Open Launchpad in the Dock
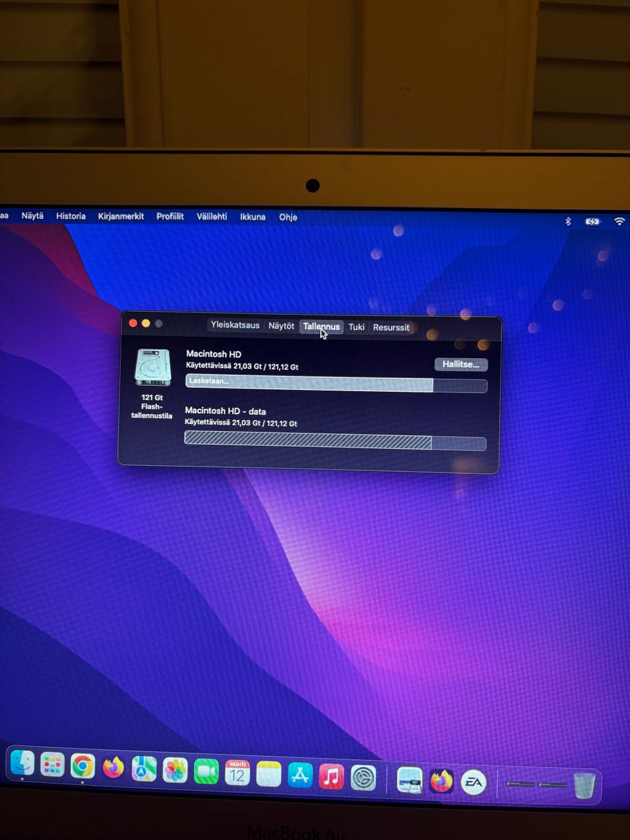 pos(52,765)
